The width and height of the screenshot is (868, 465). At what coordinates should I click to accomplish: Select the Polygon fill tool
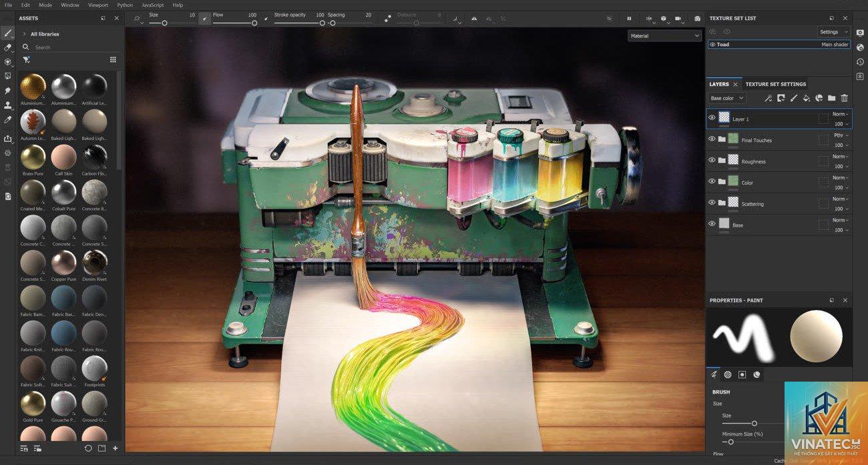pos(8,76)
